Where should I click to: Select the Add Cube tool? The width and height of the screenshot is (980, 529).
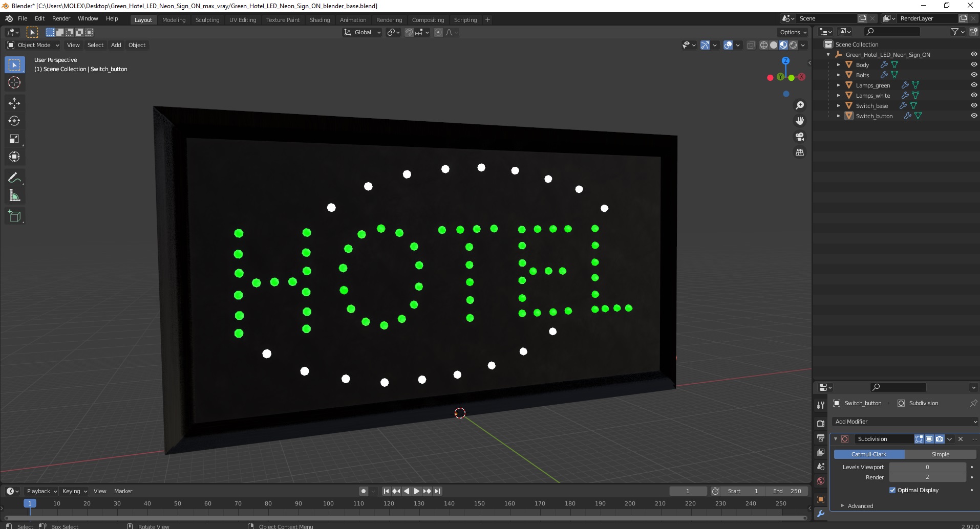[x=14, y=216]
